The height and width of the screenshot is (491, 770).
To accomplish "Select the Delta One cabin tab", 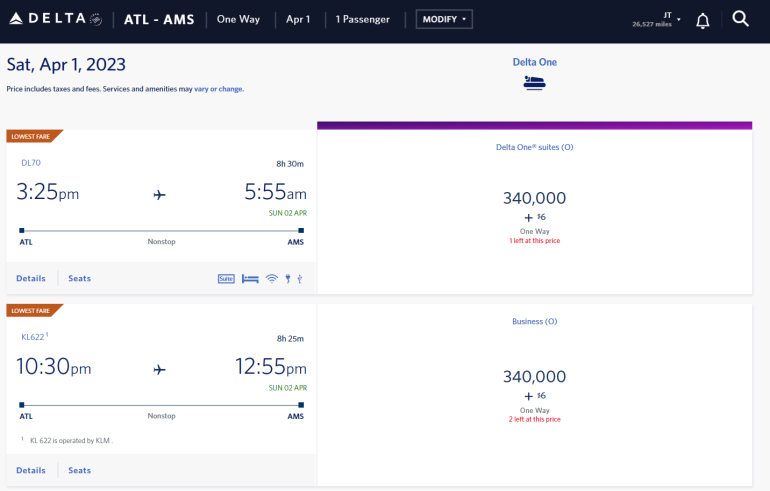I will pos(534,62).
